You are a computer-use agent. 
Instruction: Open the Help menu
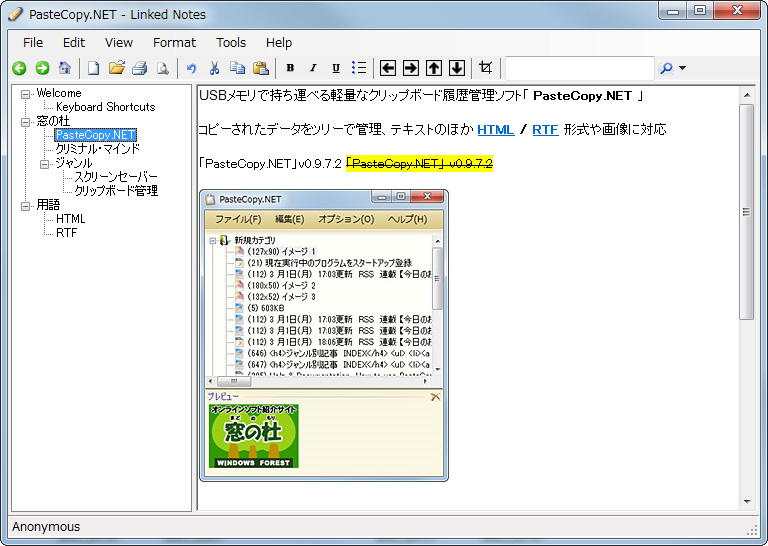[x=279, y=43]
